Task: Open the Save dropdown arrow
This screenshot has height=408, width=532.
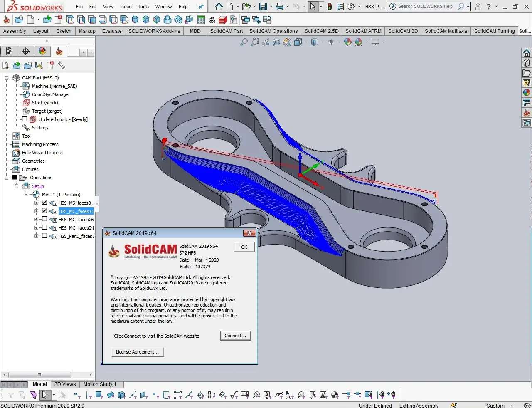Action: tap(270, 7)
